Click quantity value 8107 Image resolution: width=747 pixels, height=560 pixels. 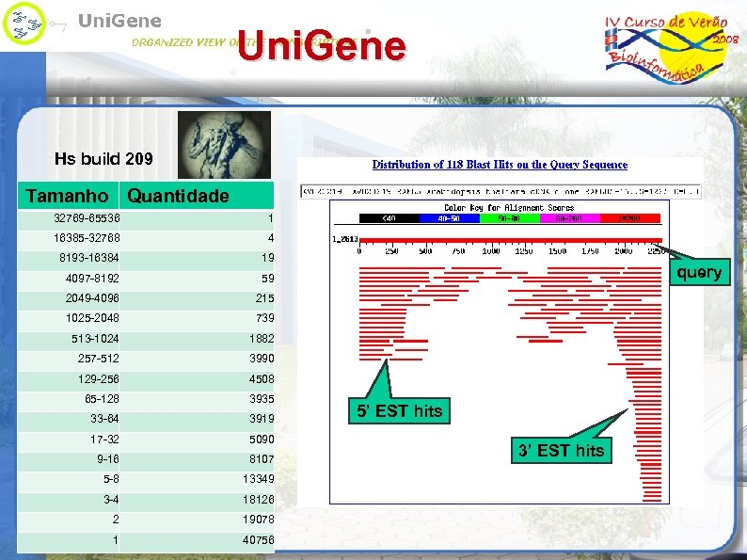pyautogui.click(x=262, y=459)
